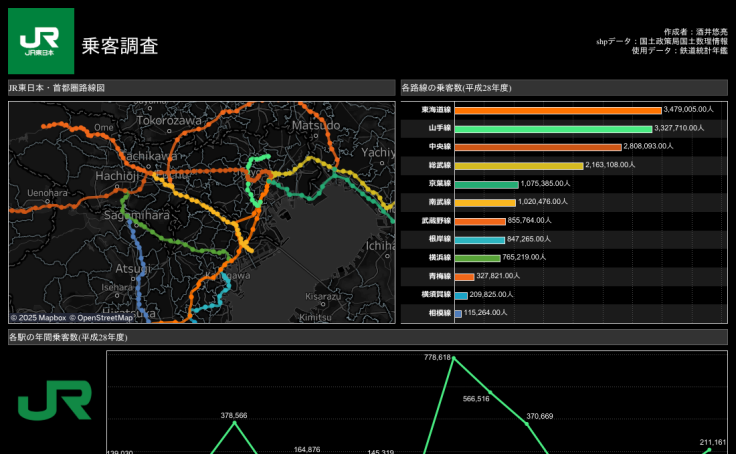
Task: Click the 京葉線 row label
Action: coord(427,184)
